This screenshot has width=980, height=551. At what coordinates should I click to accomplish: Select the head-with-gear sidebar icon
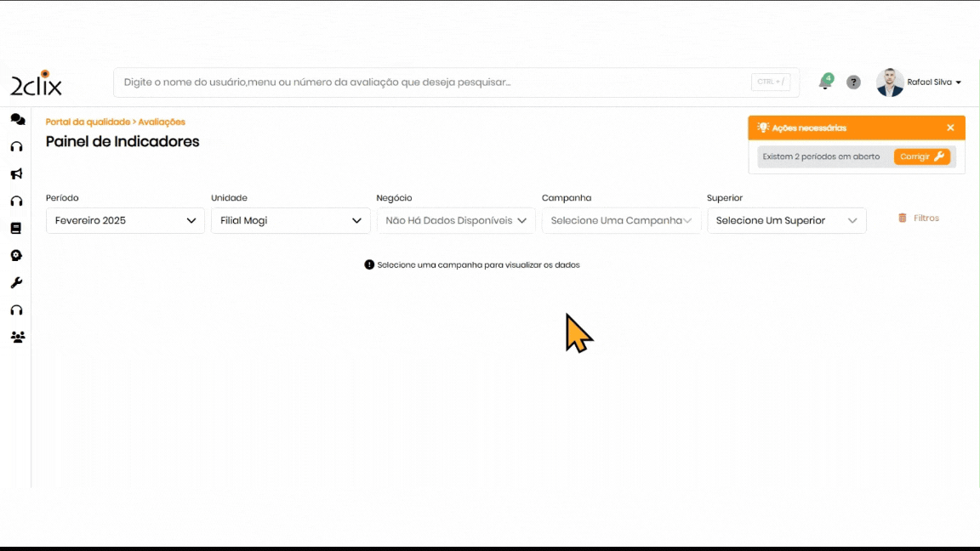pyautogui.click(x=16, y=256)
